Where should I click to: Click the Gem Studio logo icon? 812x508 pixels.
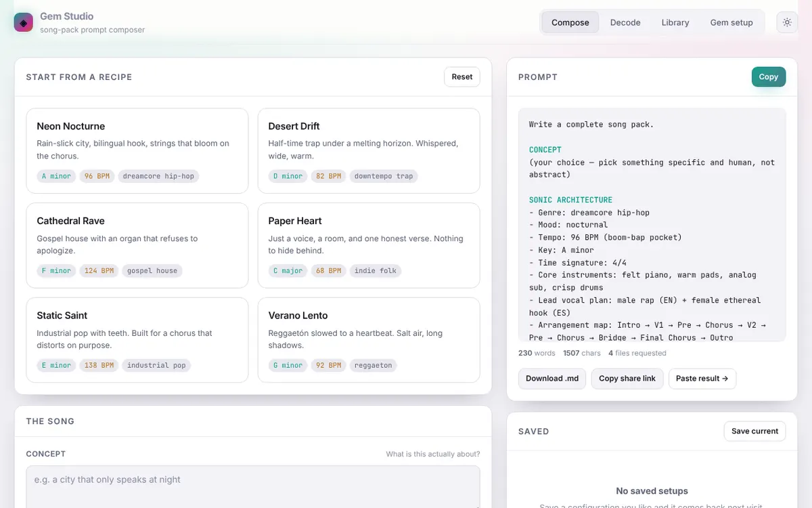coord(24,22)
